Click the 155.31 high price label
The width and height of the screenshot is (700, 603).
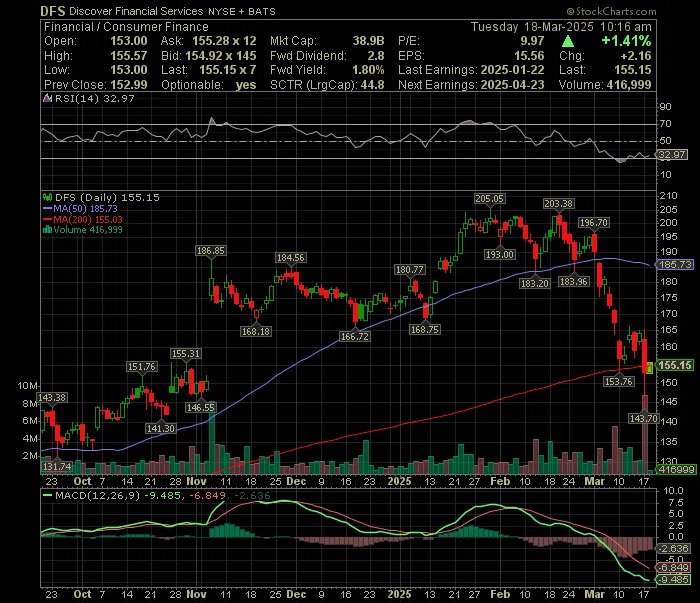click(186, 353)
